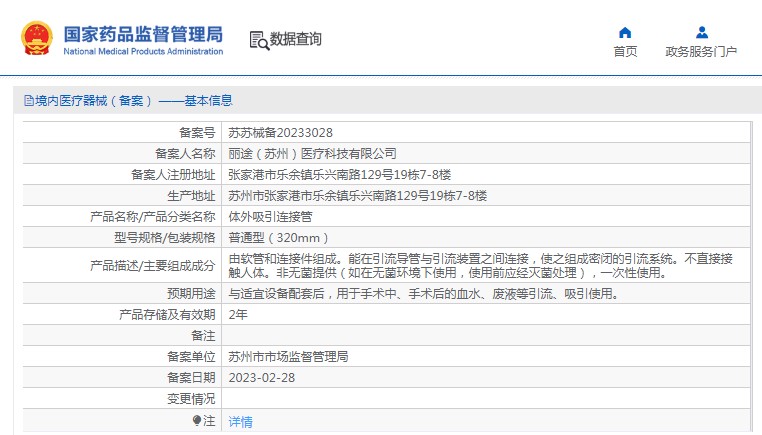Click the 备案单位 value 苏州市市场监督管理局

click(288, 357)
